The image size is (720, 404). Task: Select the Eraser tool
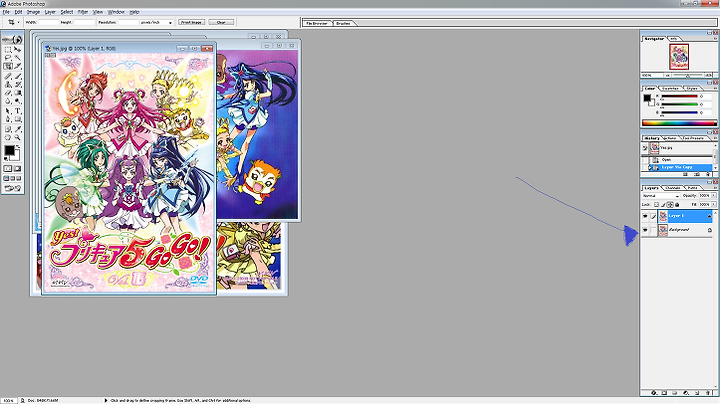[x=8, y=92]
